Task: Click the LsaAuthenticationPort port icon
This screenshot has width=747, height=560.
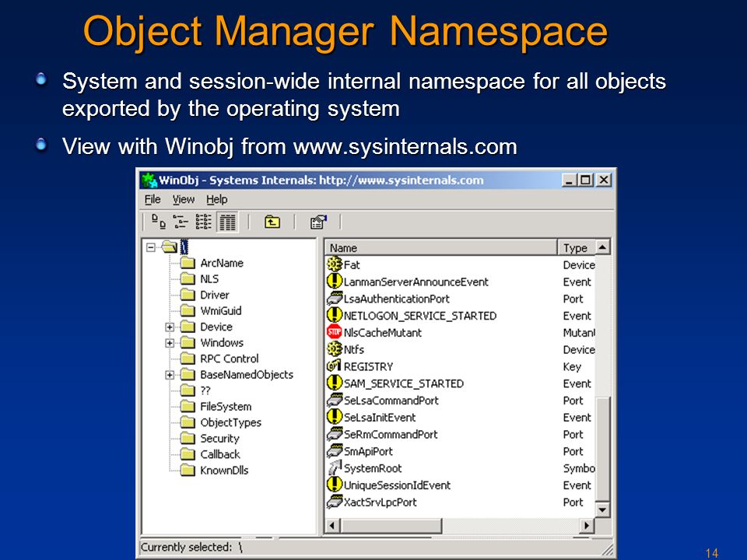Action: (x=335, y=299)
